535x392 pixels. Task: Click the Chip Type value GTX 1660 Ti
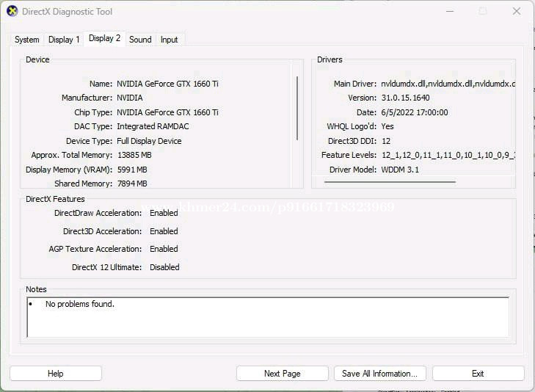pyautogui.click(x=167, y=112)
